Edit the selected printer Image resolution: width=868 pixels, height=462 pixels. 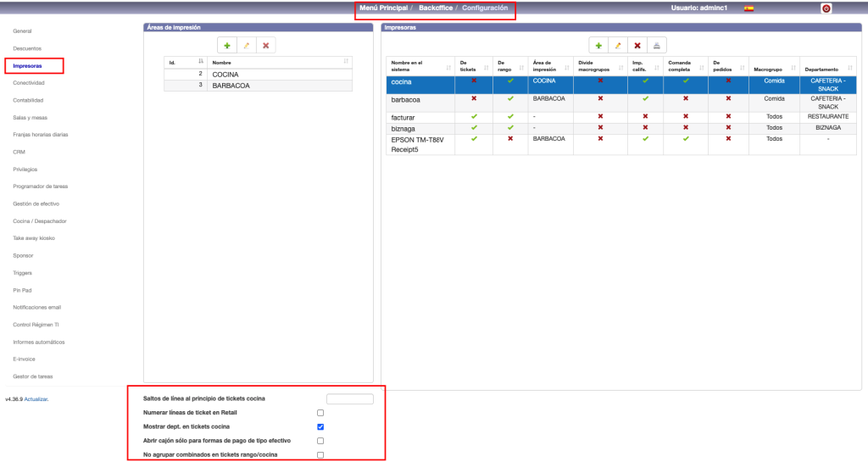pos(618,45)
